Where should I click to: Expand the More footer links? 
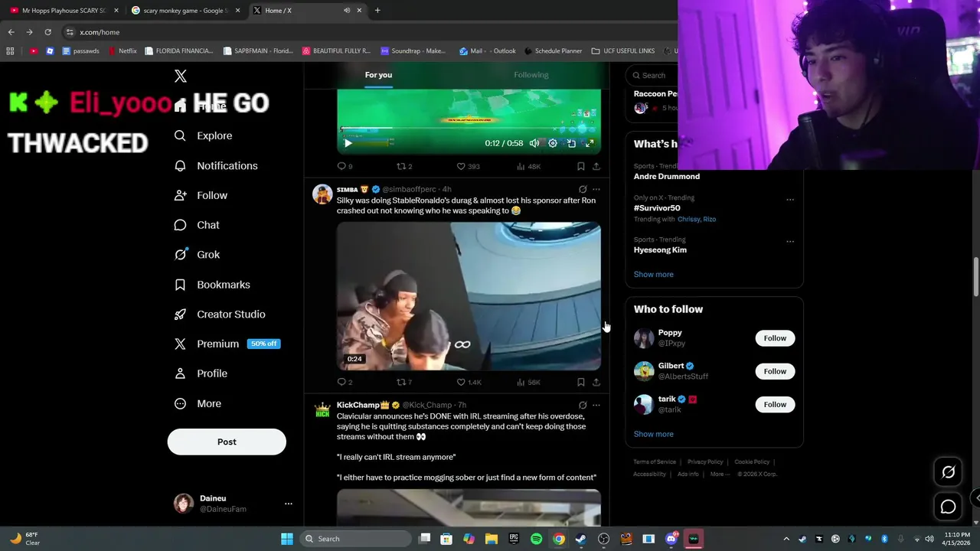[719, 474]
